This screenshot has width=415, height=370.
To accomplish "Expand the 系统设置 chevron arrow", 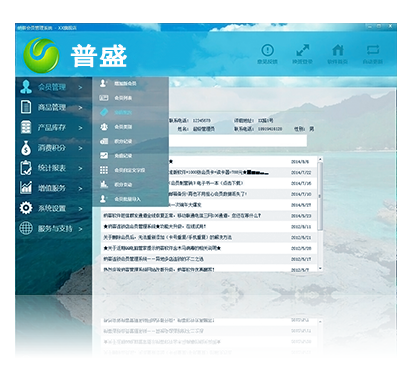I will (x=80, y=209).
